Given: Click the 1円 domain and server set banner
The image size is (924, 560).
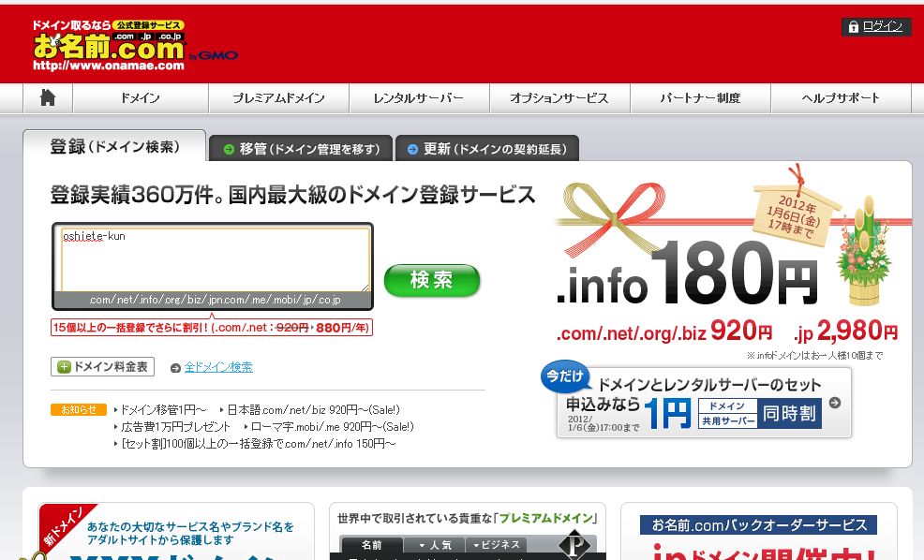Looking at the screenshot, I should [x=704, y=403].
